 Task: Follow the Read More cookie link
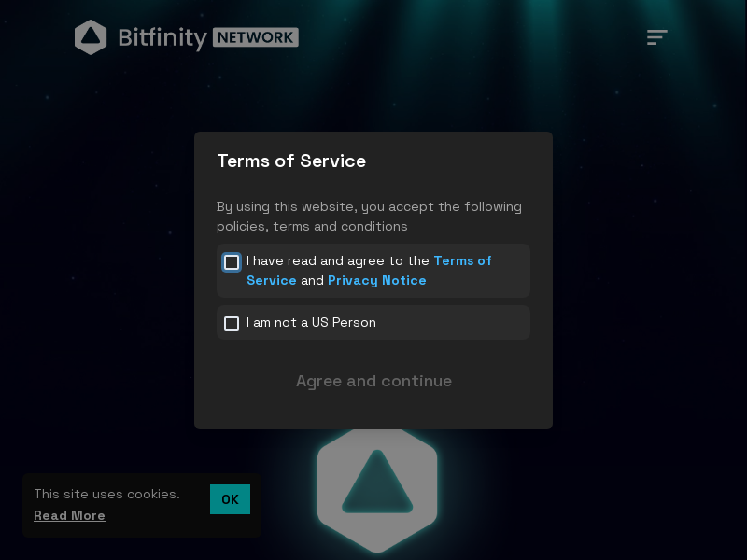point(69,516)
